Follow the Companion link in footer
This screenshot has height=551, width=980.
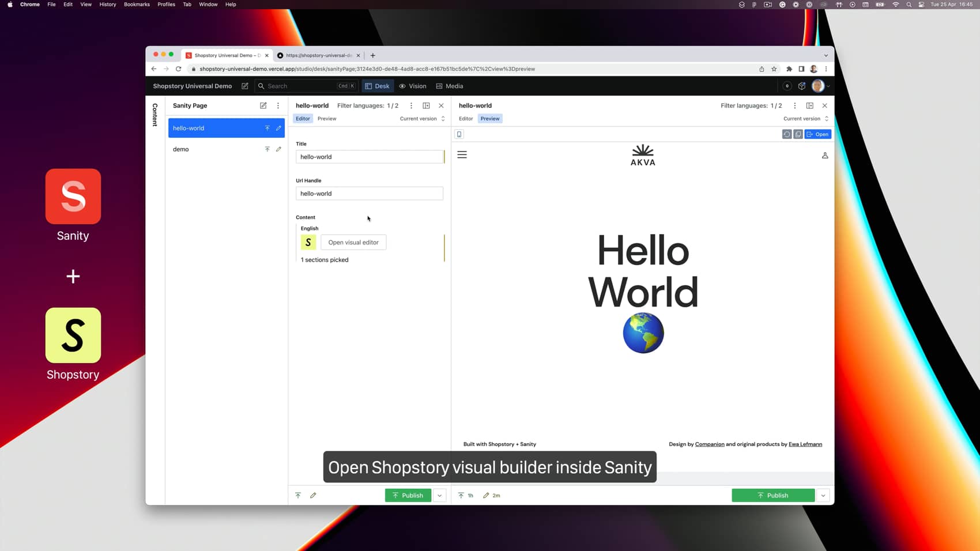pyautogui.click(x=710, y=444)
